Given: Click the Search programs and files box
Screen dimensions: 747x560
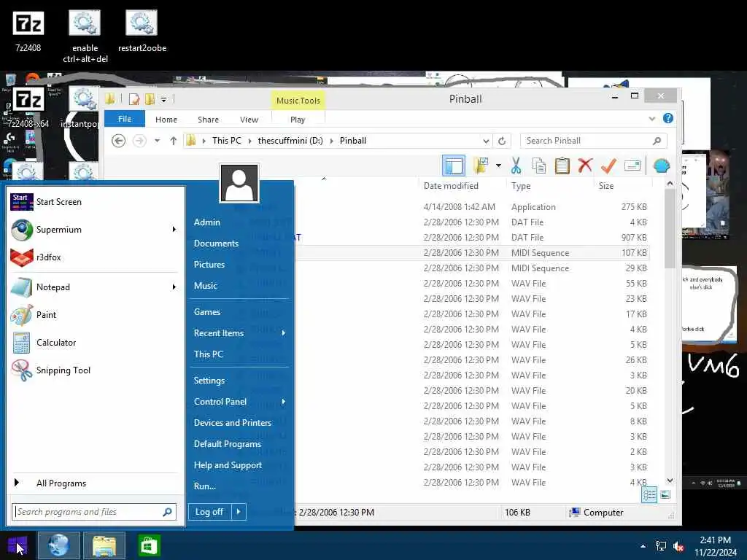Looking at the screenshot, I should (94, 512).
